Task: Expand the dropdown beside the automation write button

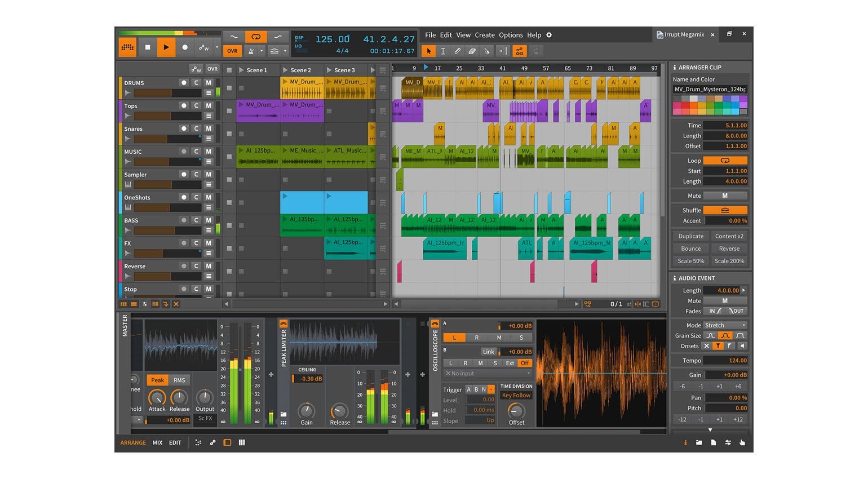Action: click(x=217, y=47)
